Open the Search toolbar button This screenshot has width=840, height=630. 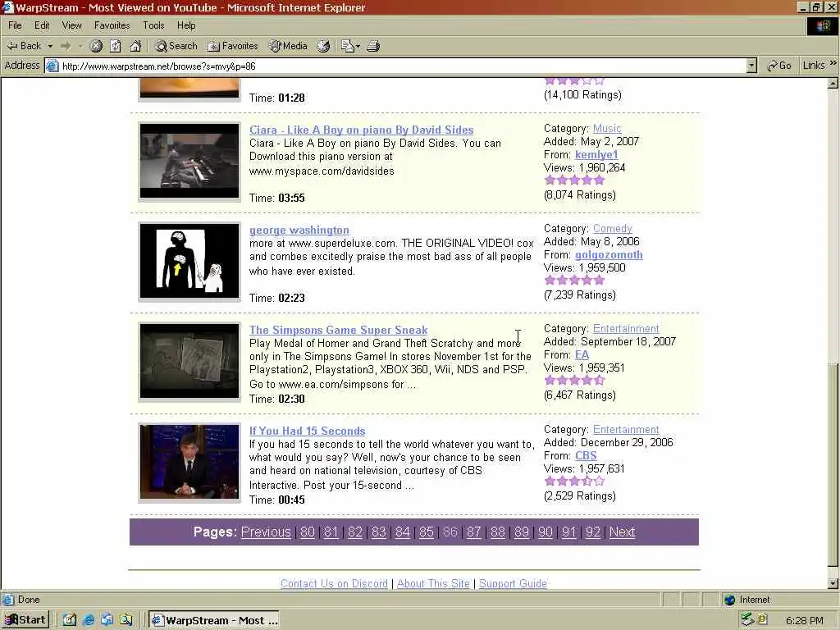click(176, 46)
